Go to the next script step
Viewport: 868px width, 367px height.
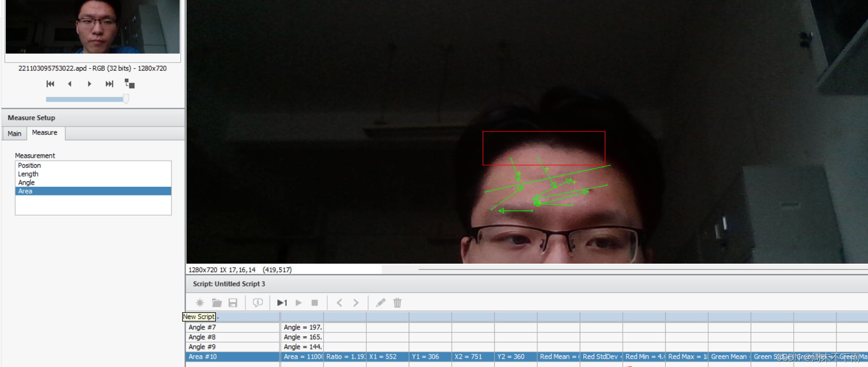click(356, 303)
